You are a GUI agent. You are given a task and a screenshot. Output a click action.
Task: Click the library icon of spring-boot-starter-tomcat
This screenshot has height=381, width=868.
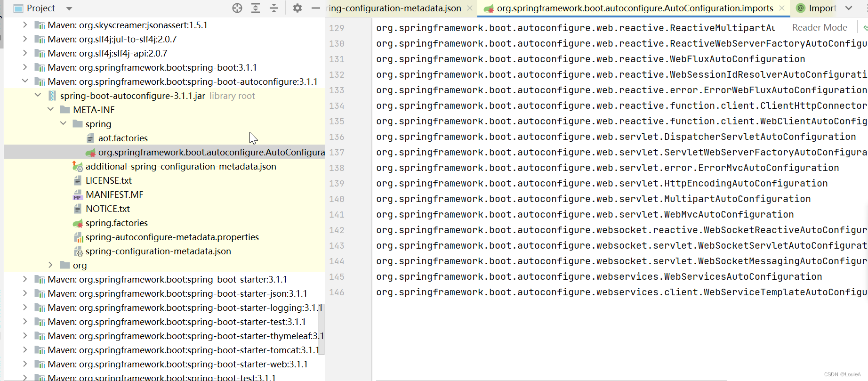(40, 350)
